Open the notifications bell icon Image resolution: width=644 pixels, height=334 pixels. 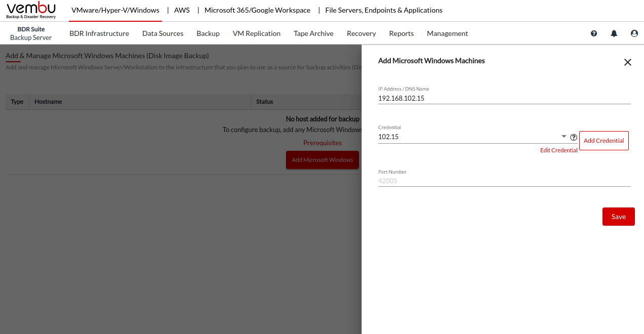[614, 33]
